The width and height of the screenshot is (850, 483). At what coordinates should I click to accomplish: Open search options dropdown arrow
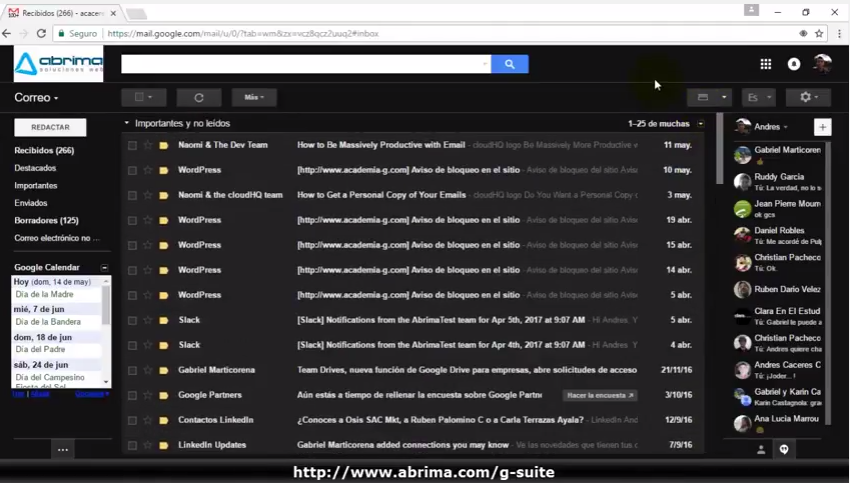tap(485, 64)
